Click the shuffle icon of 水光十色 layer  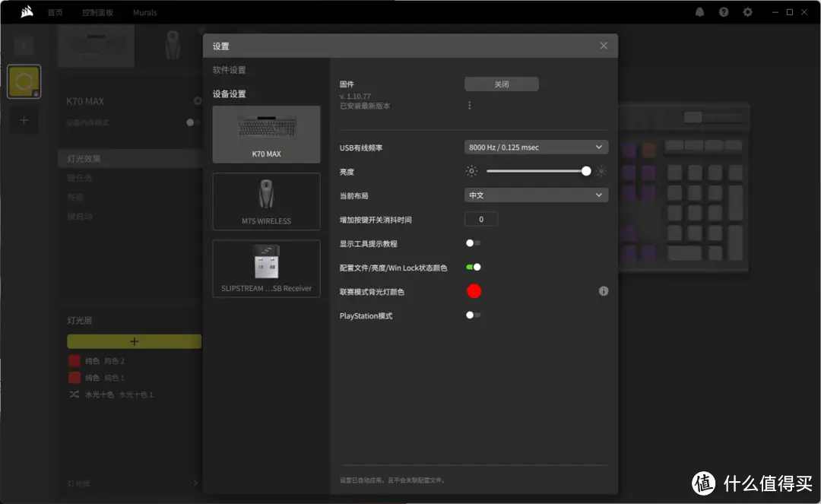pyautogui.click(x=74, y=394)
